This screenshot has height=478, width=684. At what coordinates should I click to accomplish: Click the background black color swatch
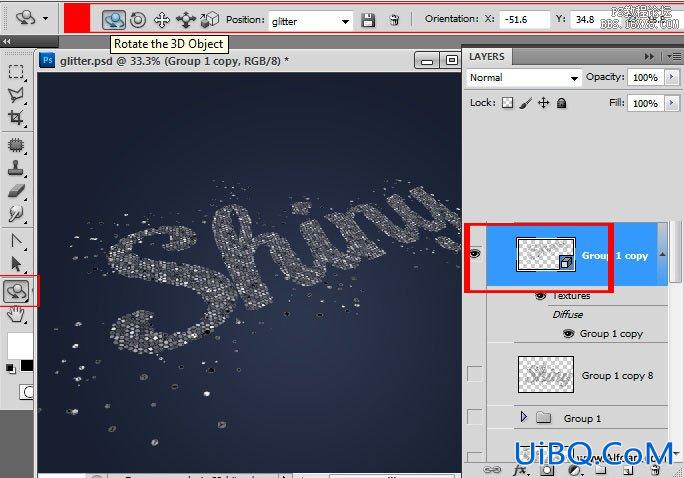click(x=27, y=366)
